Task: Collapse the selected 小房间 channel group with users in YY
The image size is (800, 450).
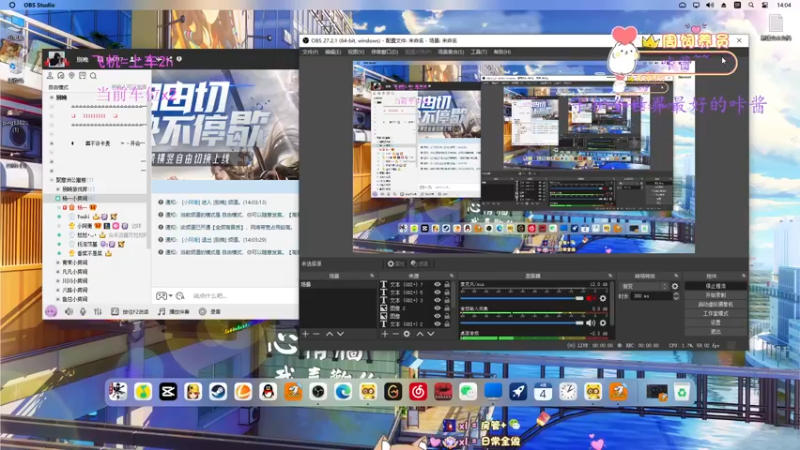Action: (58, 198)
